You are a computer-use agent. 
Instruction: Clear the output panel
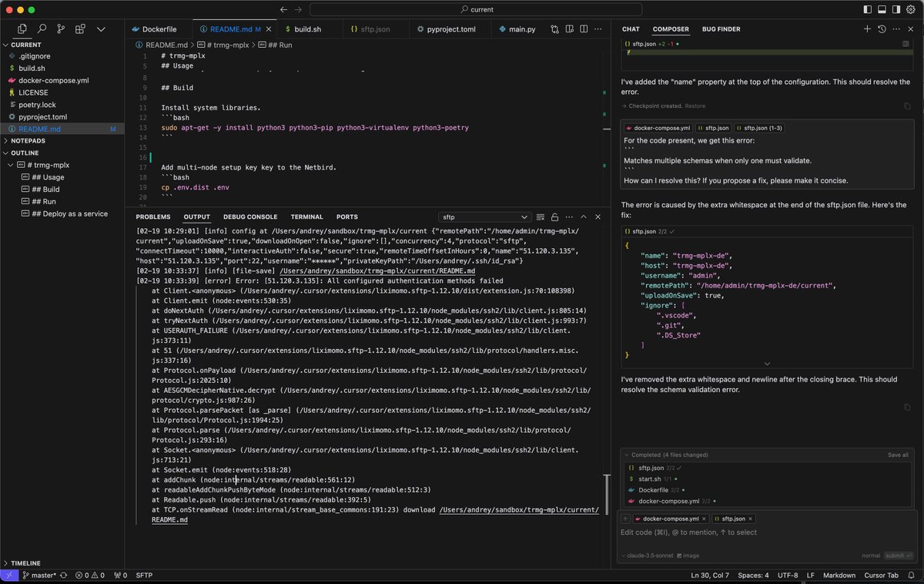(x=541, y=217)
